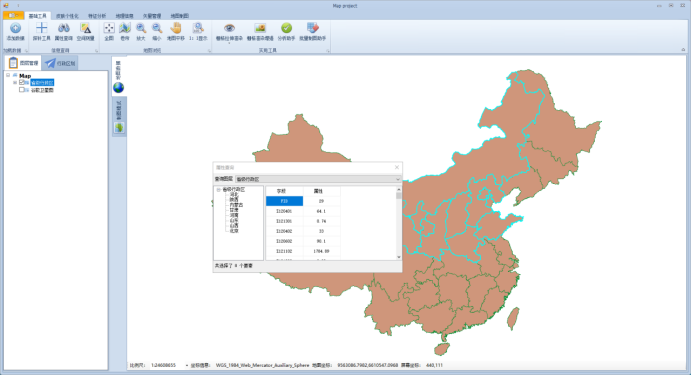Select the 探针工具 probe crosshair tool
The height and width of the screenshot is (376, 691).
pyautogui.click(x=41, y=28)
